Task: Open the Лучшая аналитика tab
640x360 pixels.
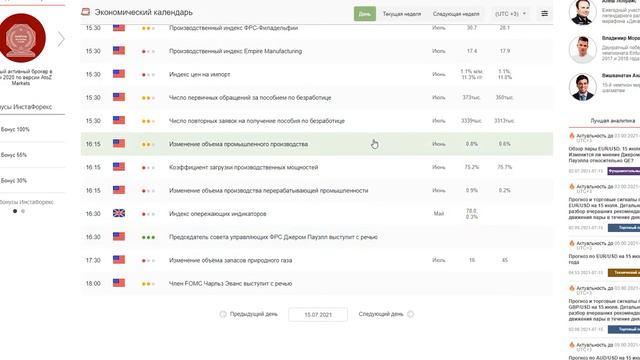Action: 613,121
